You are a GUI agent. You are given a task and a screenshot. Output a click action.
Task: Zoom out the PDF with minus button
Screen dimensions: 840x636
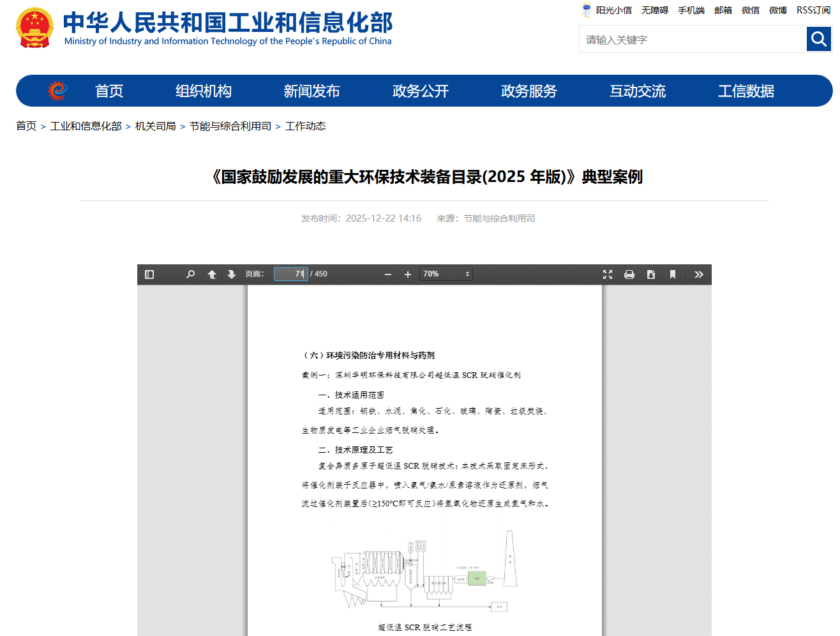387,275
